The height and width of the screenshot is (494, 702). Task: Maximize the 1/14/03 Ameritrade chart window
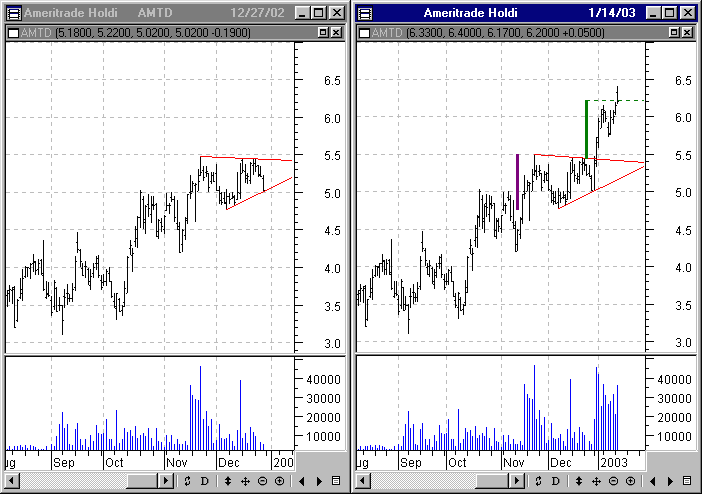(x=670, y=13)
